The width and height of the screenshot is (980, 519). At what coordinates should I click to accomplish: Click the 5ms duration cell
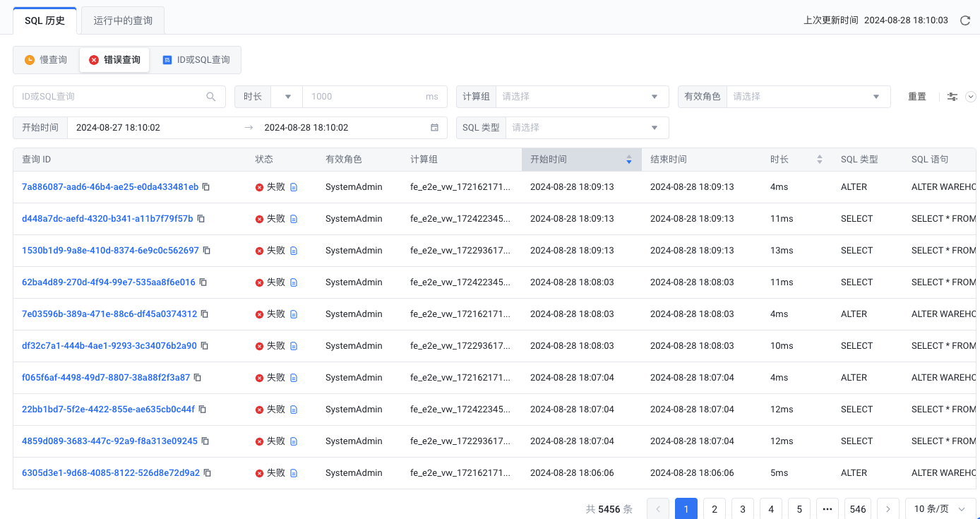coord(779,473)
